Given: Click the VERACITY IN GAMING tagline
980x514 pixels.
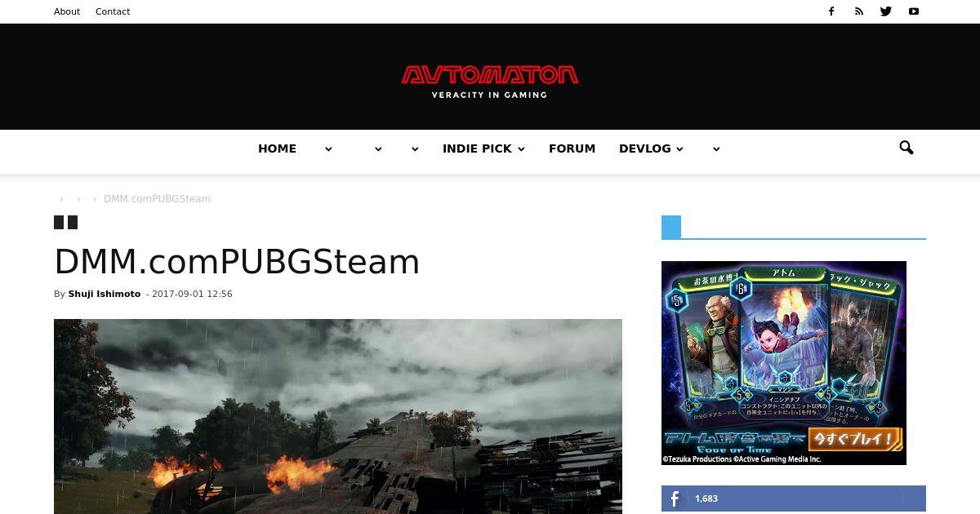Looking at the screenshot, I should [489, 95].
